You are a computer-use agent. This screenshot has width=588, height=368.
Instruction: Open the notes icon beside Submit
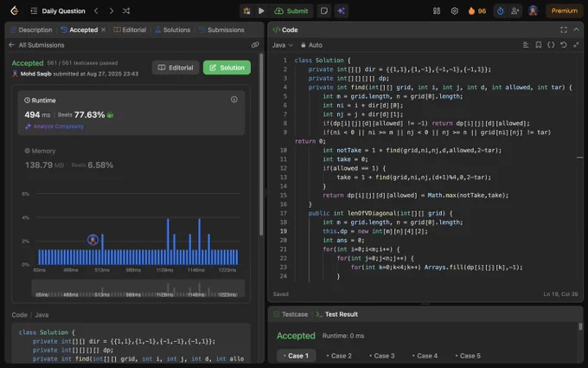324,11
